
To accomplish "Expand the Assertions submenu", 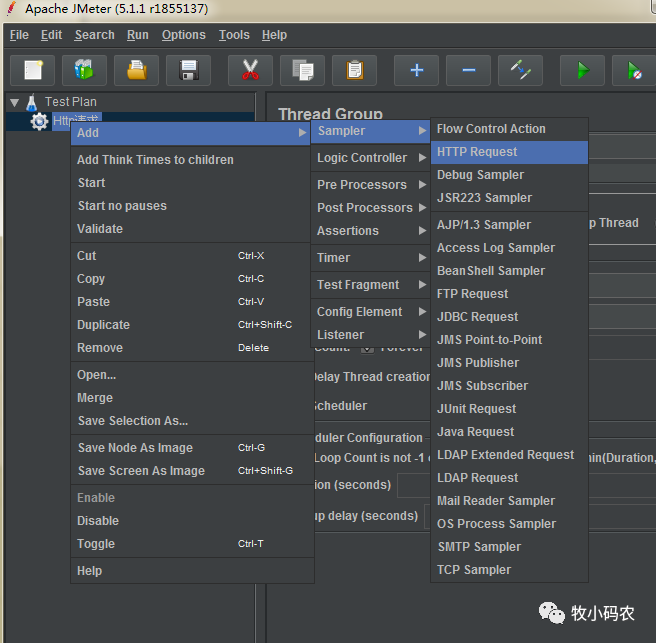I will point(370,231).
